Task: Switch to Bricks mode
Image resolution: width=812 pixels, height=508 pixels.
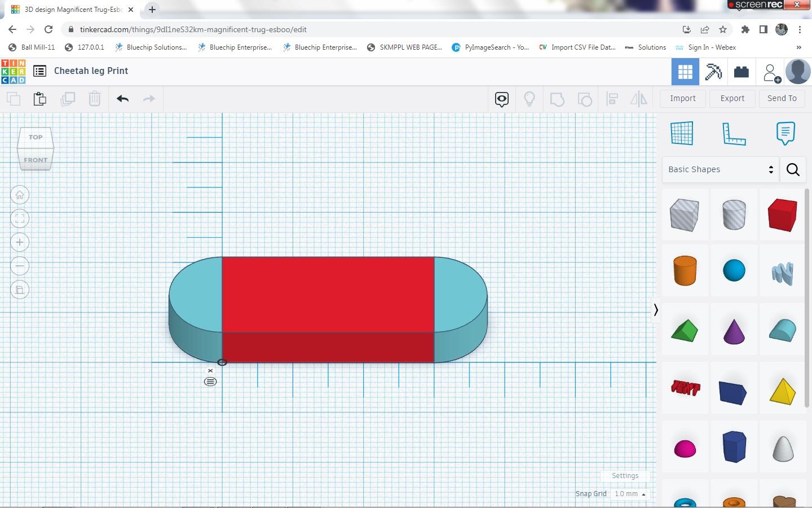Action: [x=742, y=72]
